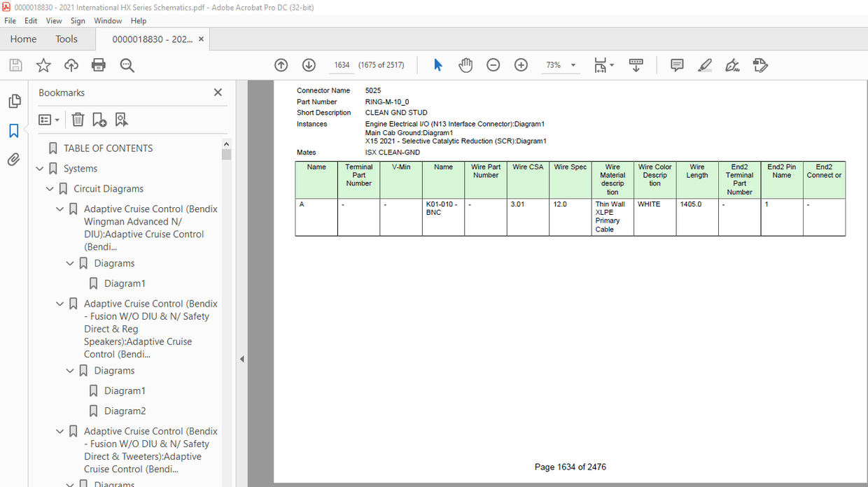Go to next page arrow
Screen dimensions: 868x487
[309, 65]
